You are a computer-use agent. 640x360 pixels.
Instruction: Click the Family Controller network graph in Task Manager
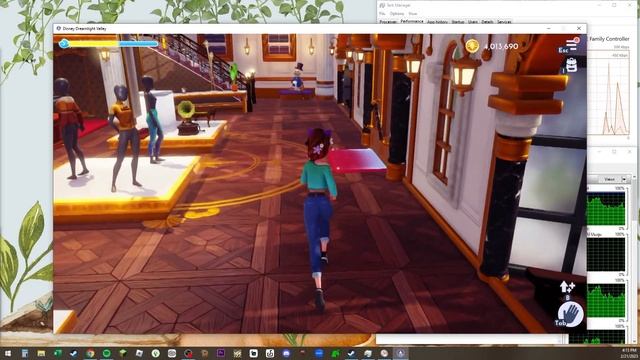[609, 95]
